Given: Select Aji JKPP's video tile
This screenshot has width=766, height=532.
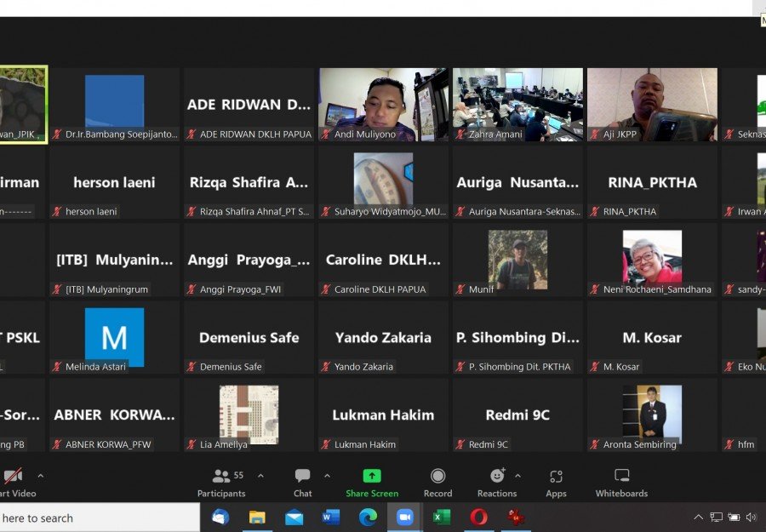Looking at the screenshot, I should pos(652,104).
